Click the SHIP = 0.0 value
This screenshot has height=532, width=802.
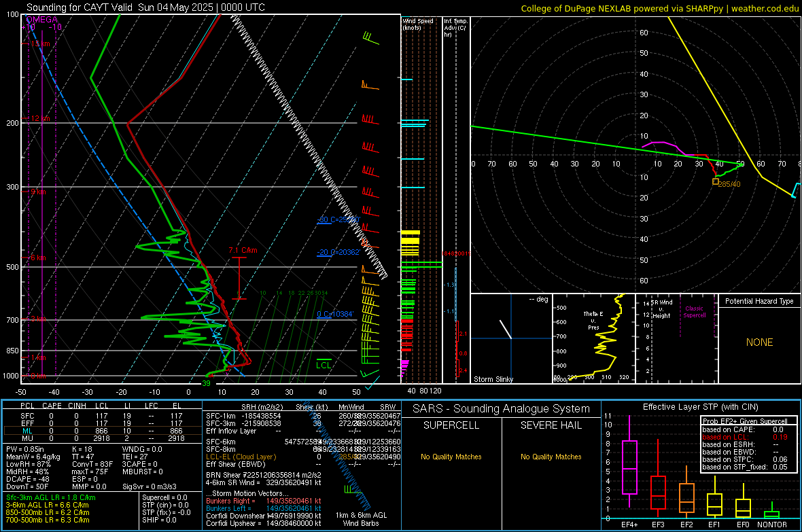point(159,520)
